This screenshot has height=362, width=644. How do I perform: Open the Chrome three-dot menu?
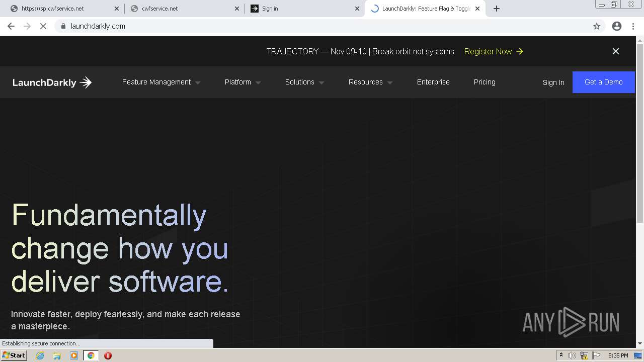click(633, 26)
